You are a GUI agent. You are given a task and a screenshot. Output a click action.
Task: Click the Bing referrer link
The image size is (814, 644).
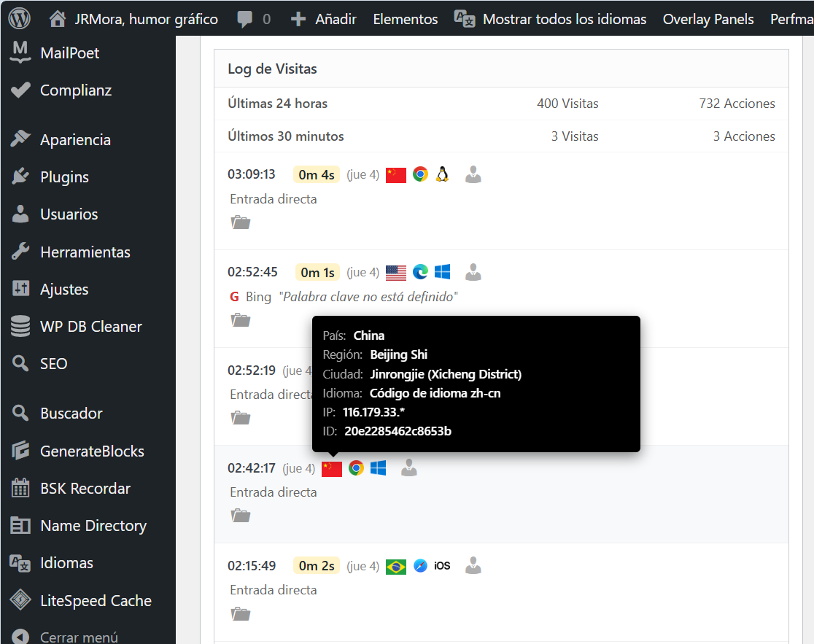pos(258,296)
